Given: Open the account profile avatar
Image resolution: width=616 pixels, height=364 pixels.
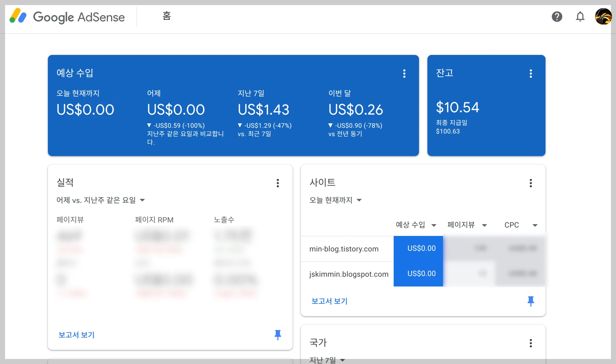Looking at the screenshot, I should point(603,17).
